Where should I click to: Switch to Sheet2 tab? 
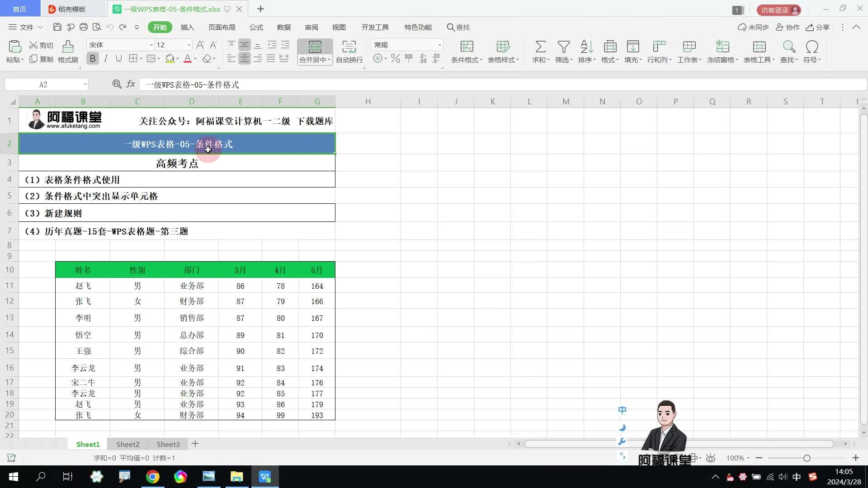pos(128,444)
